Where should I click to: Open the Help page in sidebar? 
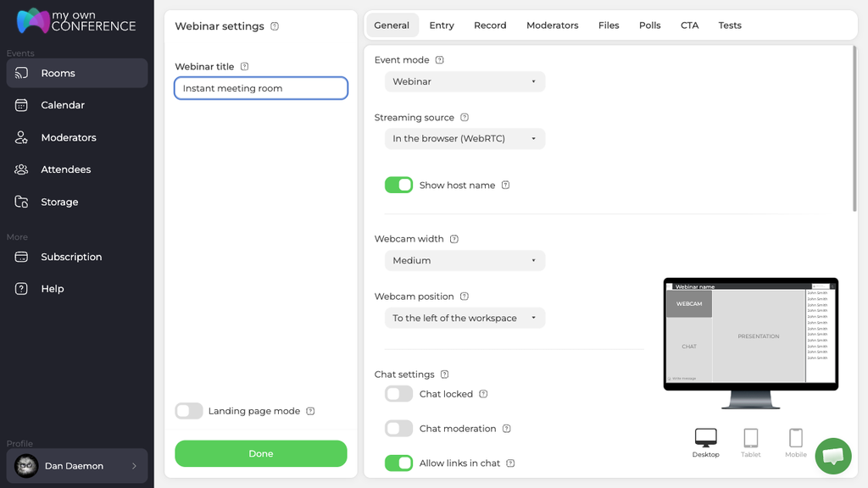(77, 289)
